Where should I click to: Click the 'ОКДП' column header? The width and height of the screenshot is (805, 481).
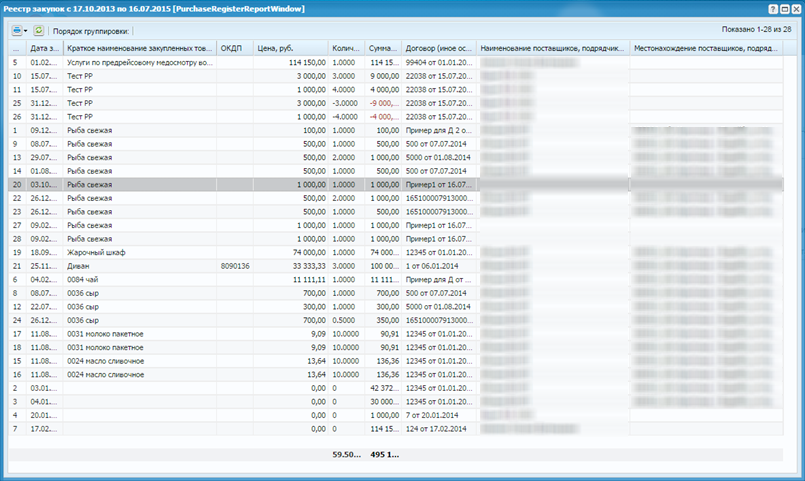[x=235, y=48]
